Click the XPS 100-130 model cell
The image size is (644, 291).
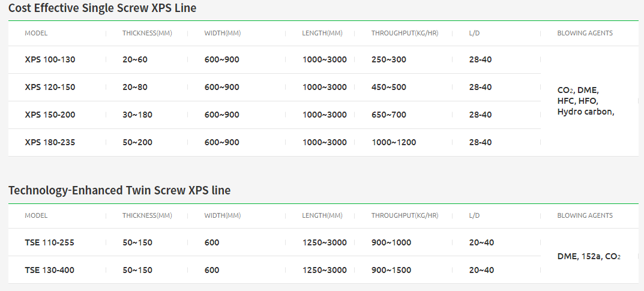point(50,59)
